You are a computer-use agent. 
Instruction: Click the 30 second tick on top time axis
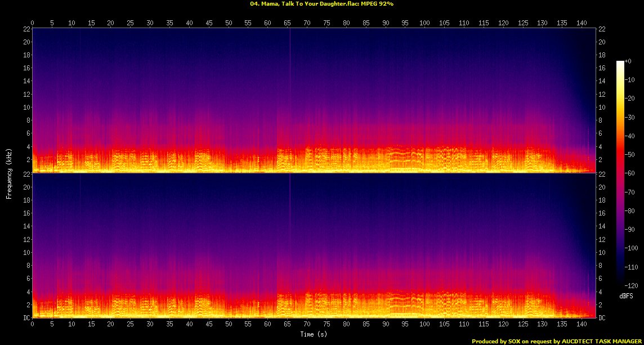150,23
